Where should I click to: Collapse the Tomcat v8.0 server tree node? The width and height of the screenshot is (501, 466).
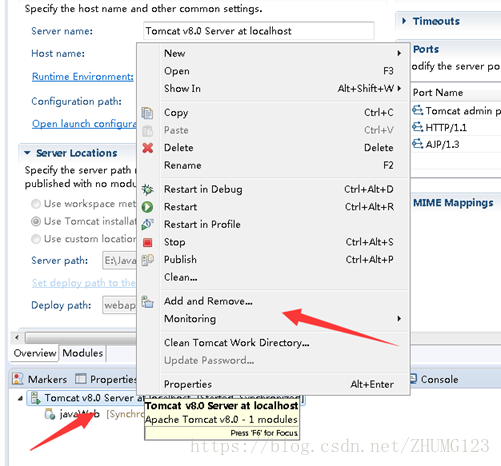21,398
